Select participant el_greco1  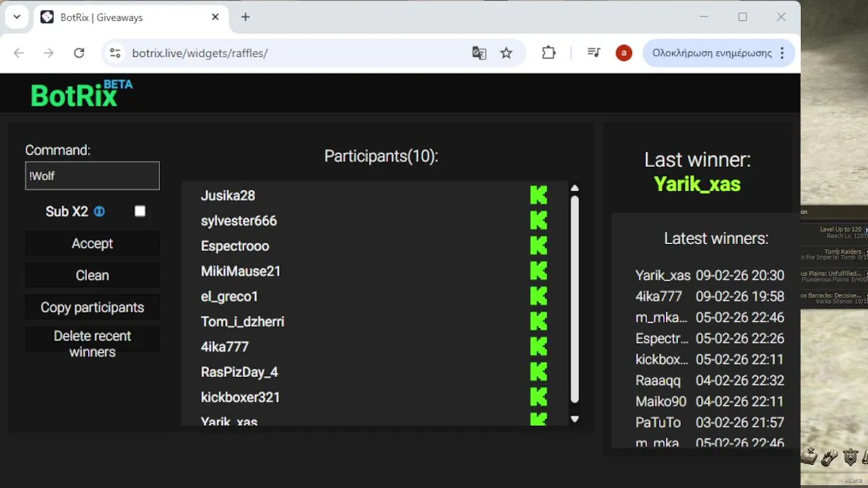point(229,296)
